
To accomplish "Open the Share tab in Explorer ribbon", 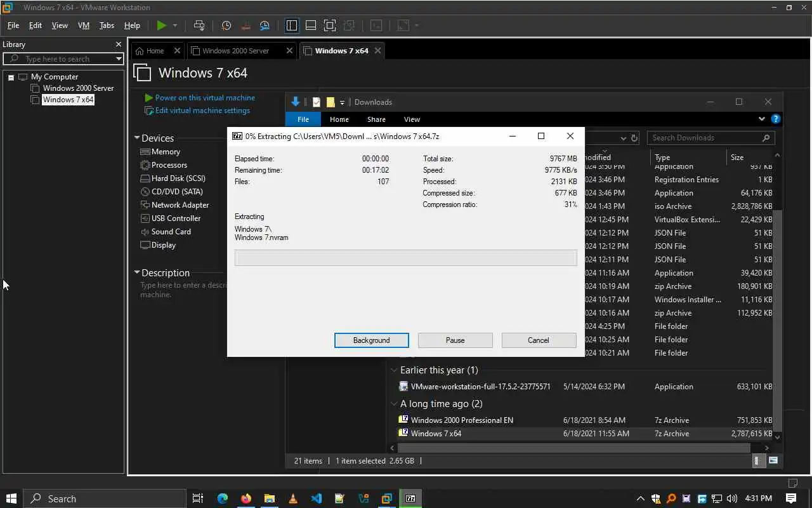I will (x=376, y=119).
